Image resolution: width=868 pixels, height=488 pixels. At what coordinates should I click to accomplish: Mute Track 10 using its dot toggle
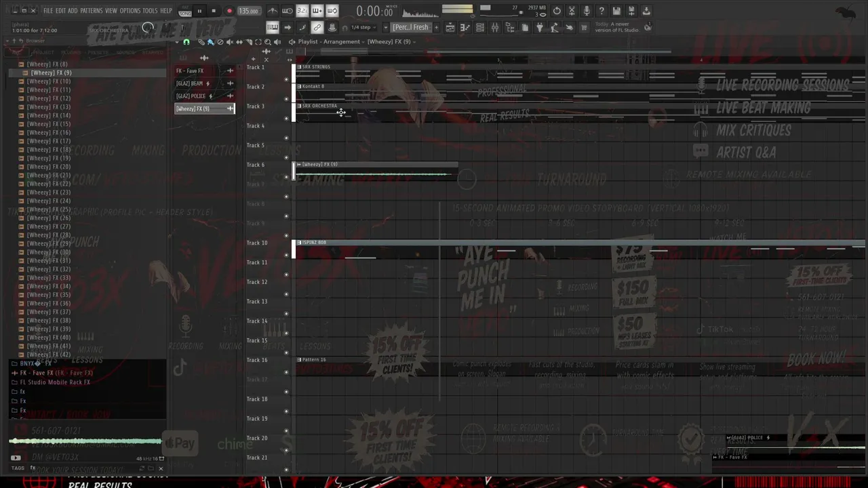286,255
